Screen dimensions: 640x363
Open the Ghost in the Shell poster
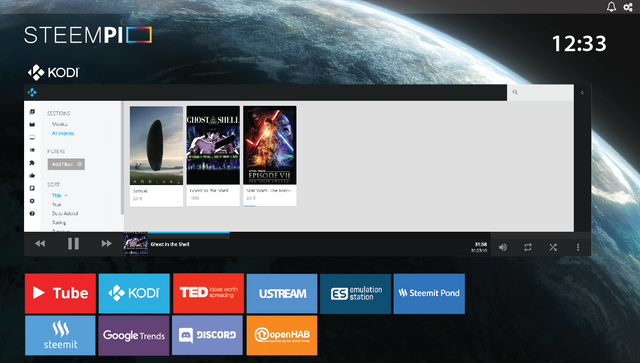[213, 145]
